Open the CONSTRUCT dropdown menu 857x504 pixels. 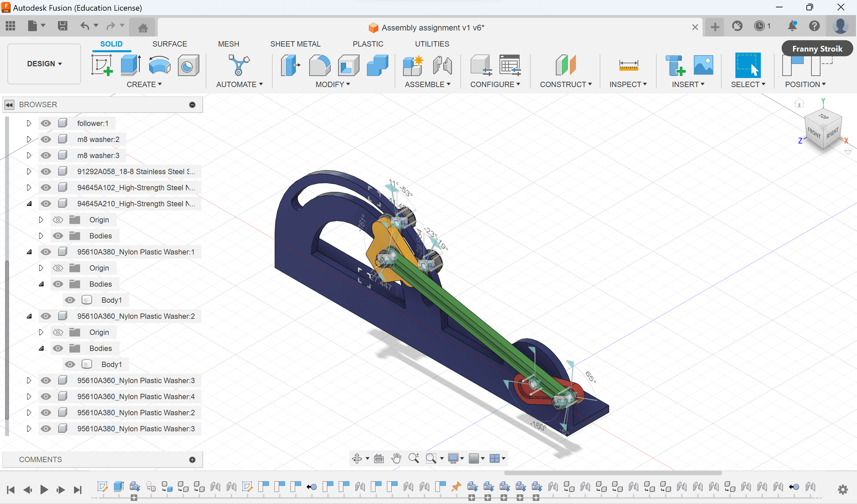click(x=566, y=84)
